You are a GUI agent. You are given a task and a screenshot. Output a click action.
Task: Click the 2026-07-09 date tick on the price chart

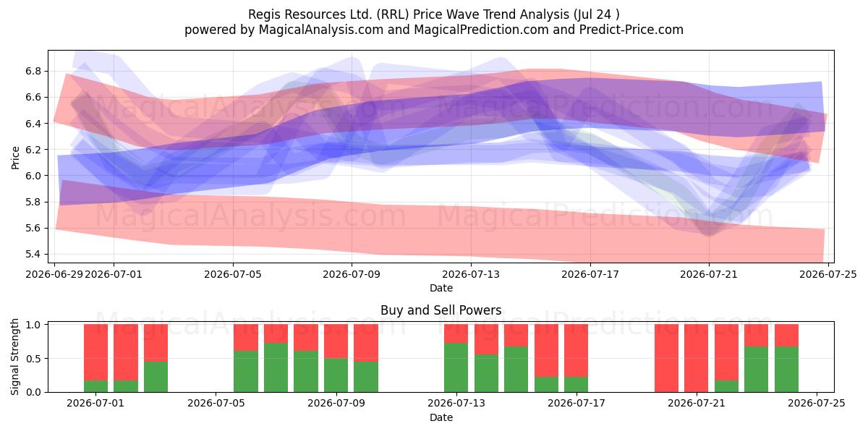[352, 274]
